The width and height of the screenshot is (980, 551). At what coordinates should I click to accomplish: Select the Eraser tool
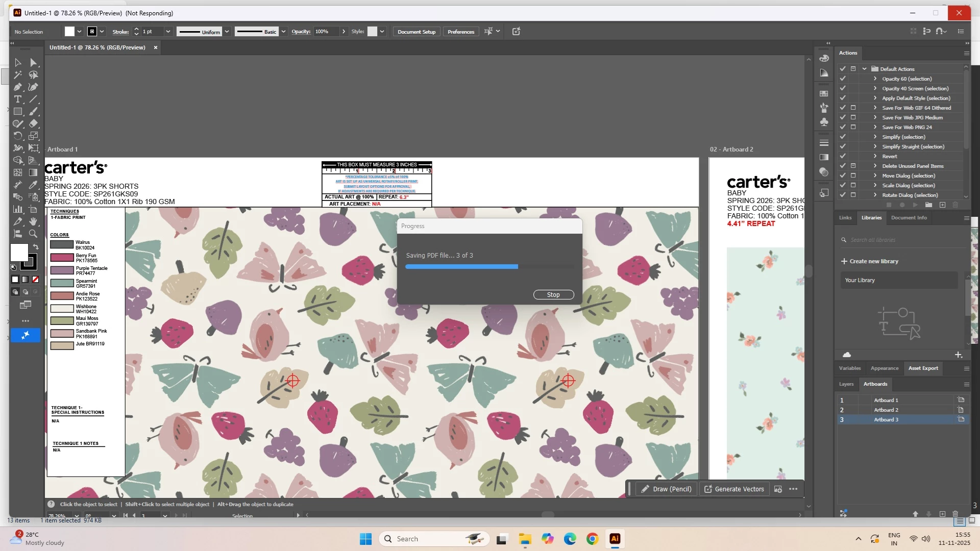pyautogui.click(x=33, y=124)
